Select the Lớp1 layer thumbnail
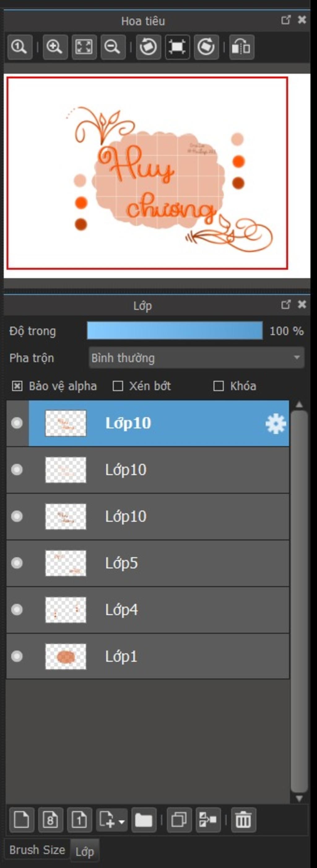This screenshot has width=317, height=868. pyautogui.click(x=66, y=656)
